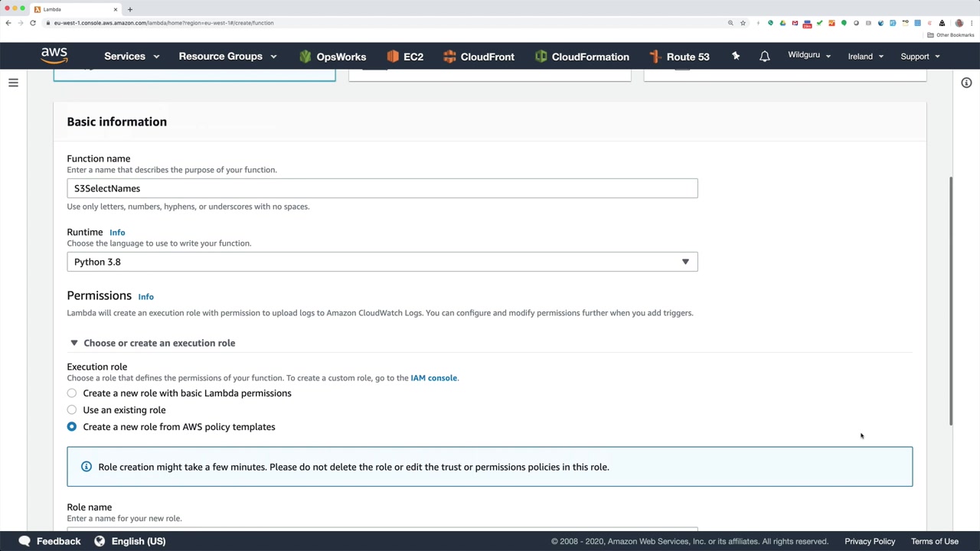Click the Info link next to Permissions
Image resolution: width=980 pixels, height=551 pixels.
click(145, 297)
